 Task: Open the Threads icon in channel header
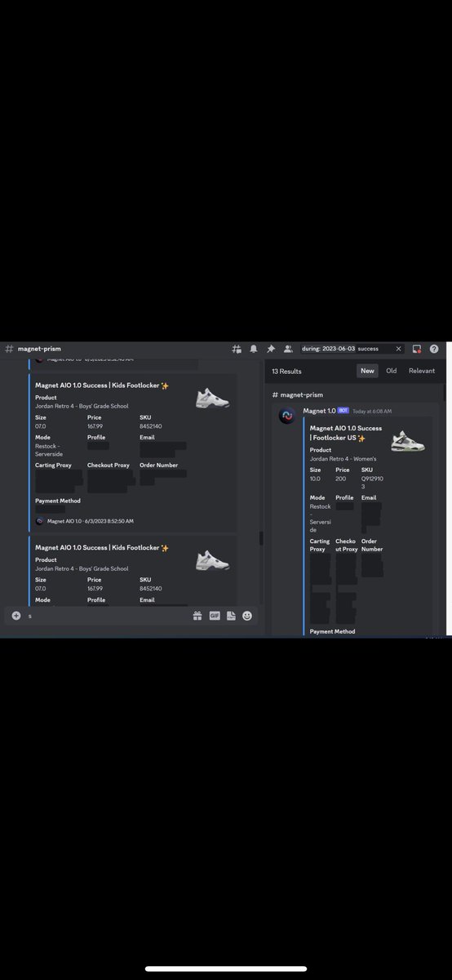click(237, 349)
